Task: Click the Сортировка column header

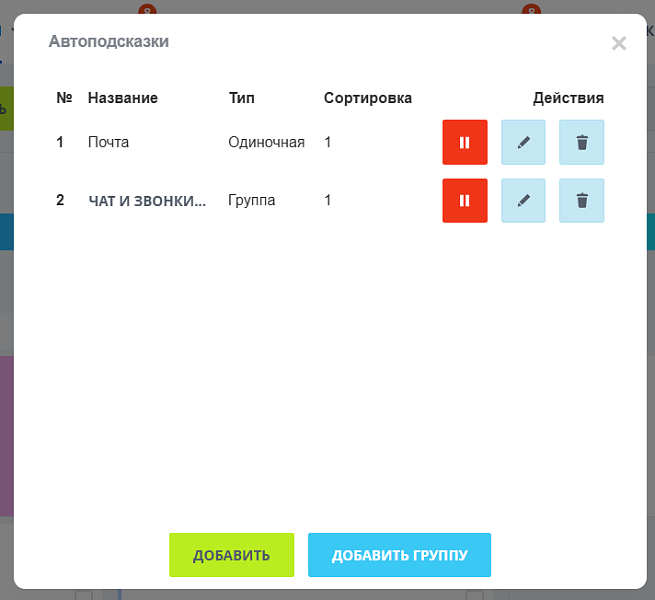Action: (x=367, y=98)
